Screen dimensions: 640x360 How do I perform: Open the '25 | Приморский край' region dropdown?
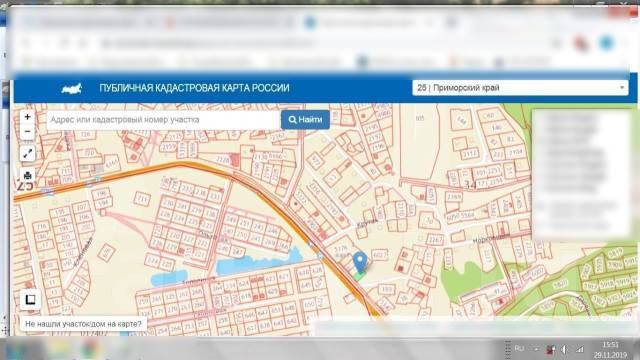click(x=520, y=88)
